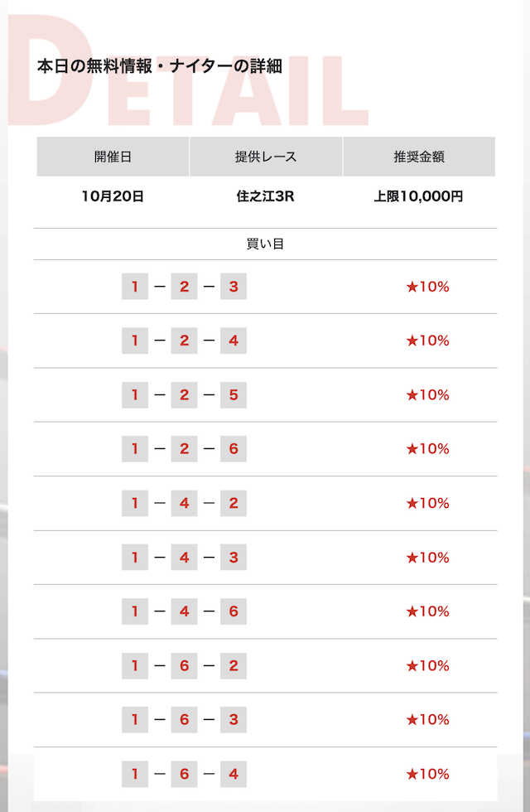Viewport: 530px width, 812px height.
Task: Click the 推奨金額 column header
Action: 419,157
